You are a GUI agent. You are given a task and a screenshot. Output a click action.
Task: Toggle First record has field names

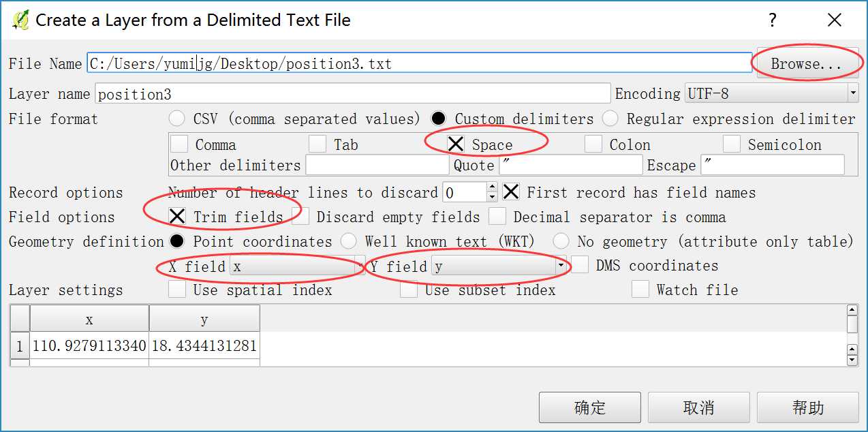pyautogui.click(x=511, y=192)
